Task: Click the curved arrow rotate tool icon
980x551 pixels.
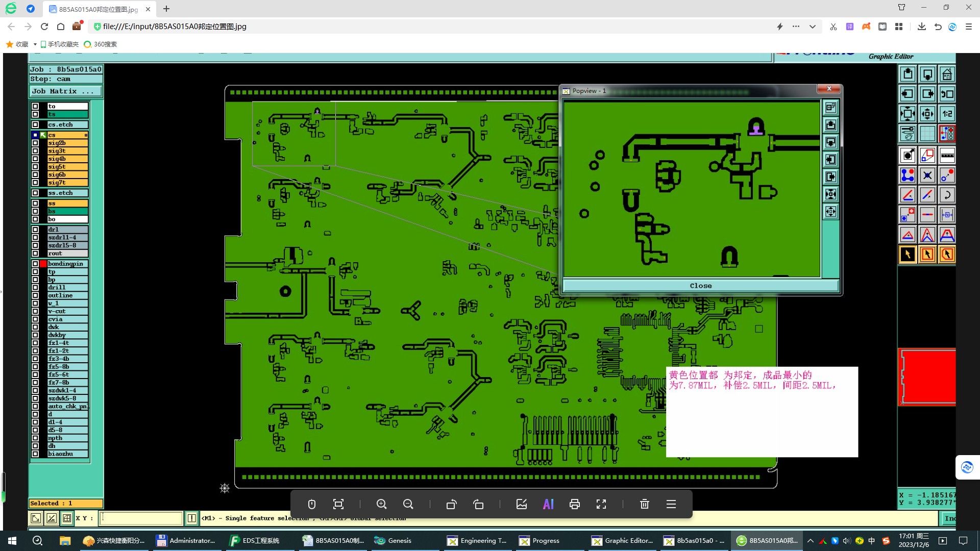Action: pos(947,195)
